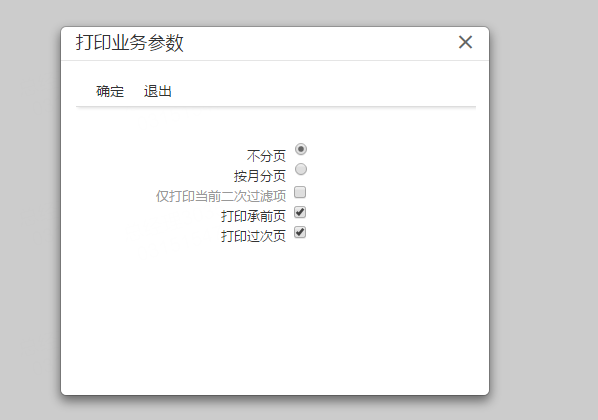Image resolution: width=598 pixels, height=420 pixels.
Task: Select the 不分页 radio button
Action: (301, 149)
